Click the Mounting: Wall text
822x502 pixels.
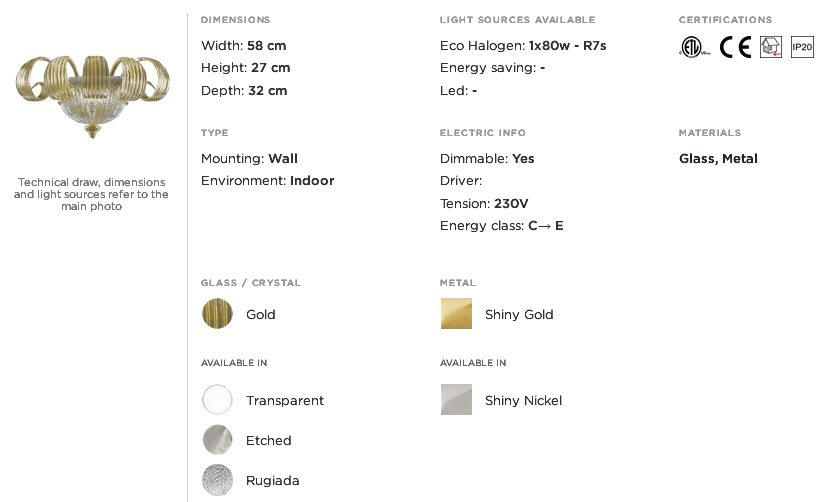pyautogui.click(x=249, y=158)
